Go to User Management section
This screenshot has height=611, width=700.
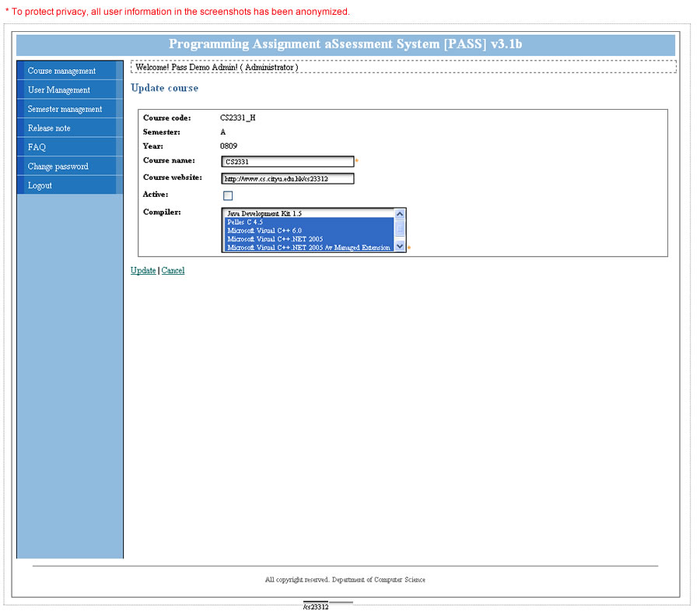[59, 90]
